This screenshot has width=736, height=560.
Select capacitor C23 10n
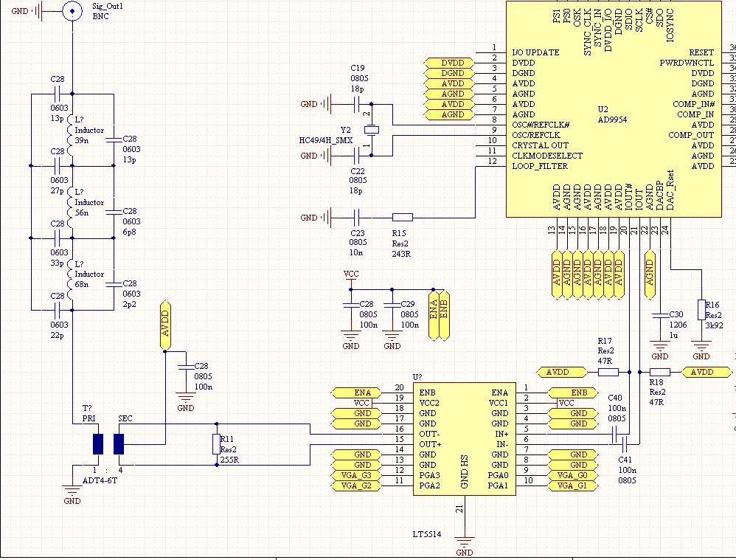tap(358, 218)
